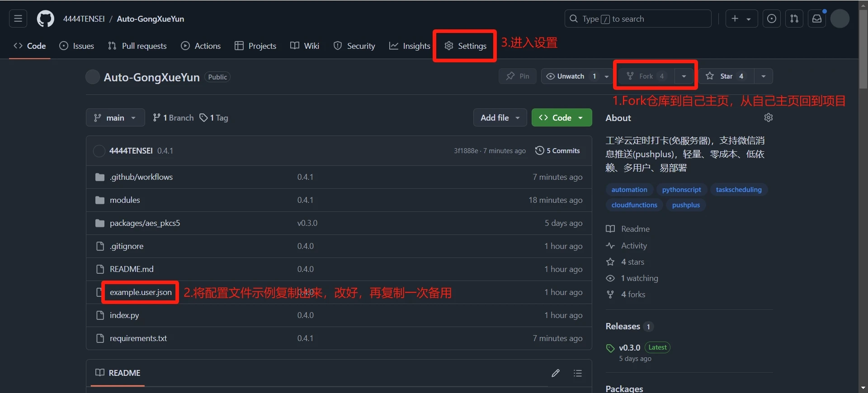Open the main branch selector dropdown
Image resolution: width=868 pixels, height=393 pixels.
click(x=115, y=118)
